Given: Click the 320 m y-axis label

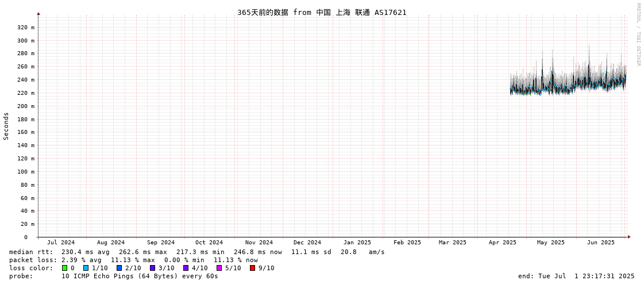Looking at the screenshot, I should [x=25, y=28].
